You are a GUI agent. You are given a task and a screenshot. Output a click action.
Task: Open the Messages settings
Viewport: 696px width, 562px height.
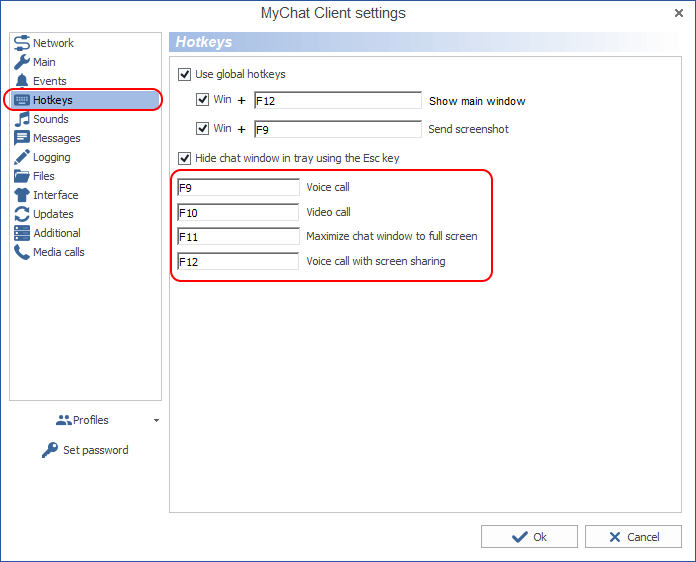[57, 138]
